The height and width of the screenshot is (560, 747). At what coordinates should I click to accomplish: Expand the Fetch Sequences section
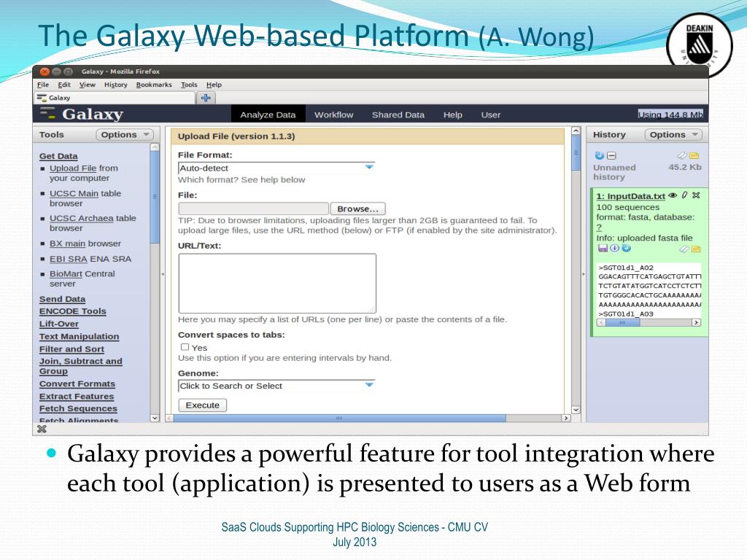[78, 408]
